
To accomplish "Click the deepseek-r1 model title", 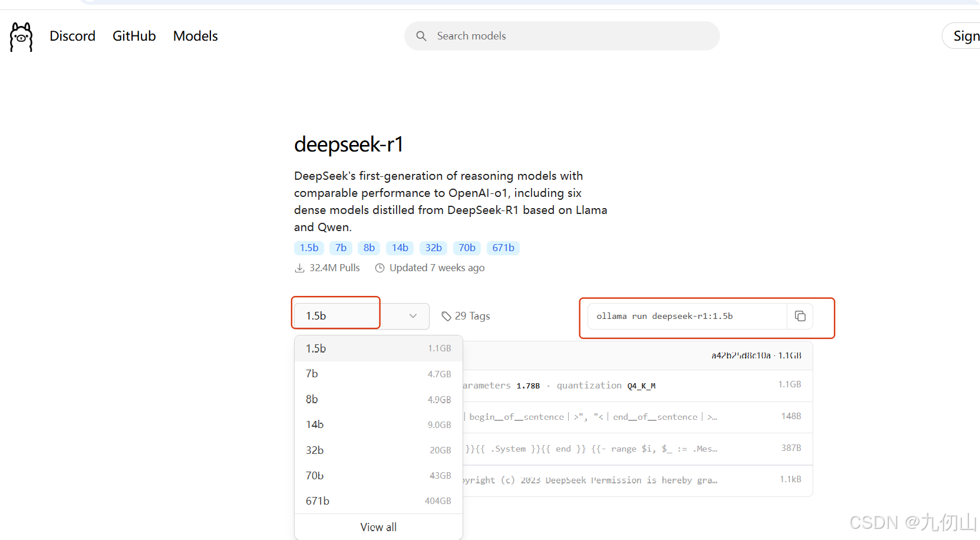I will point(349,144).
